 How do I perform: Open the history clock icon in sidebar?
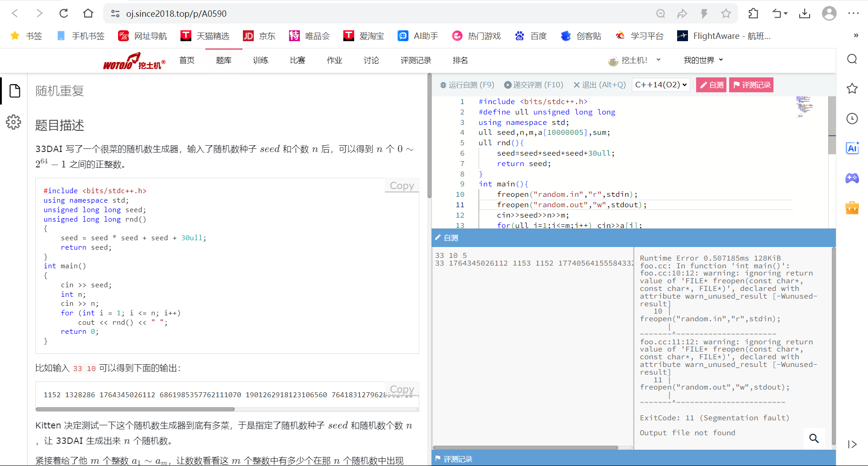click(x=852, y=119)
